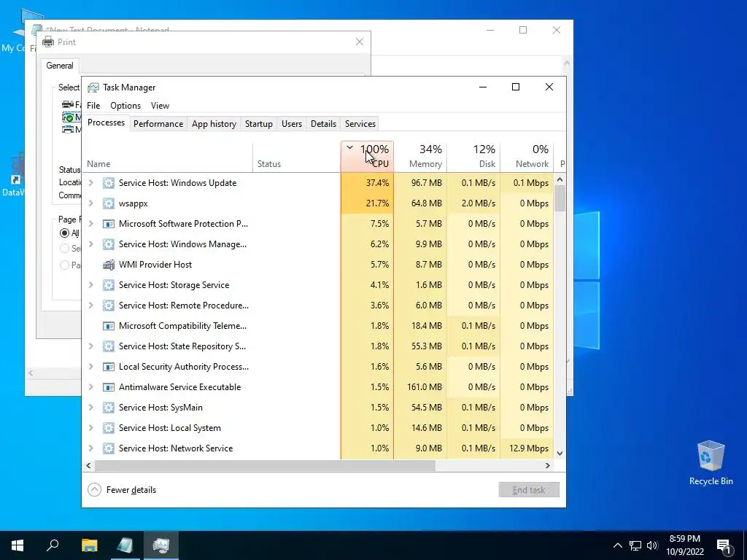Open the File menu in Task Manager
This screenshot has width=747, height=560.
(x=93, y=106)
